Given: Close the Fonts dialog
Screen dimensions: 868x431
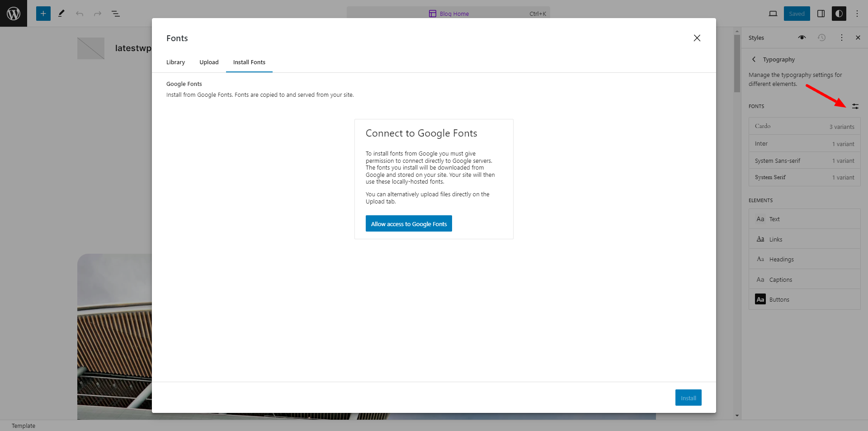Looking at the screenshot, I should click(697, 38).
